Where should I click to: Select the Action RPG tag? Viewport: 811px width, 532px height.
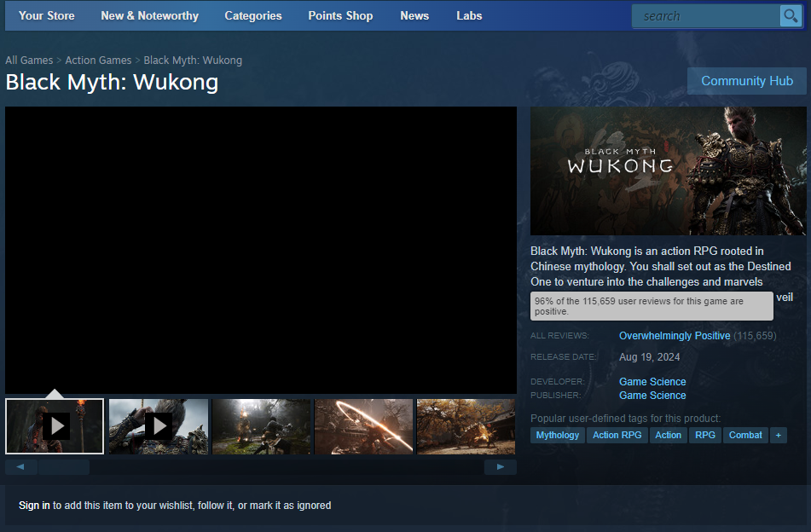(617, 436)
